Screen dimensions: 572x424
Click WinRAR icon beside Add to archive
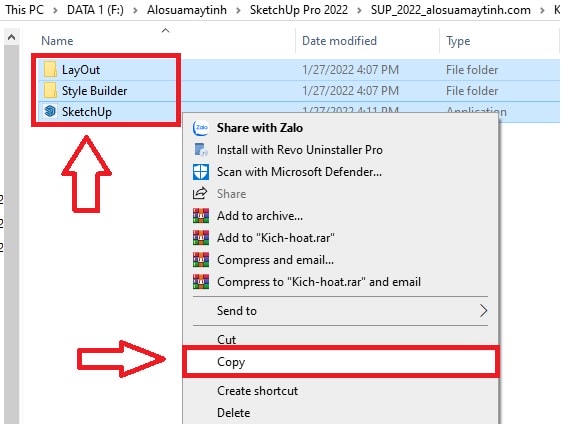pyautogui.click(x=201, y=216)
